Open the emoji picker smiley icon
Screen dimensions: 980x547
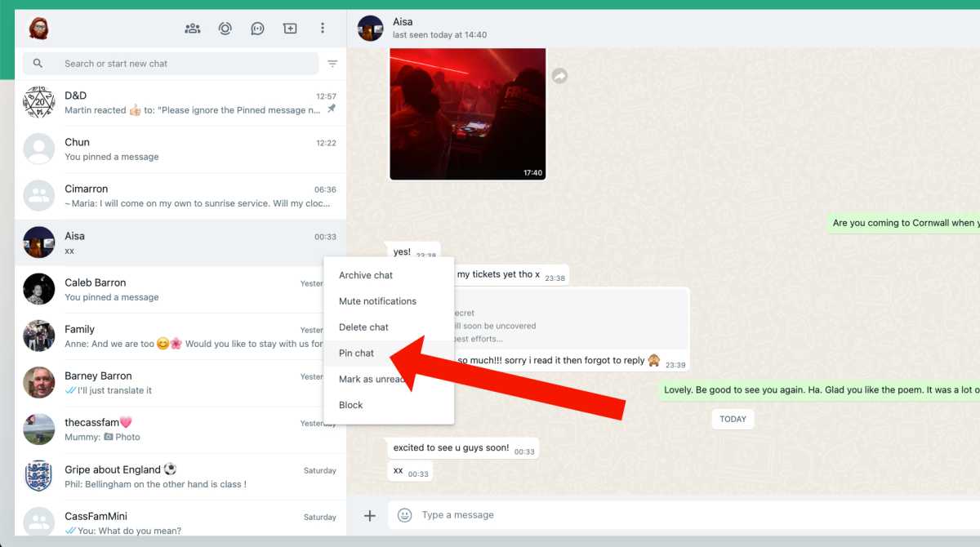point(404,515)
